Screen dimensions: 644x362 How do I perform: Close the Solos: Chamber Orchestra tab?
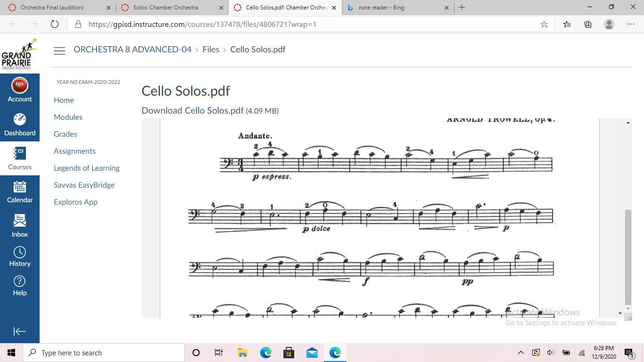221,8
